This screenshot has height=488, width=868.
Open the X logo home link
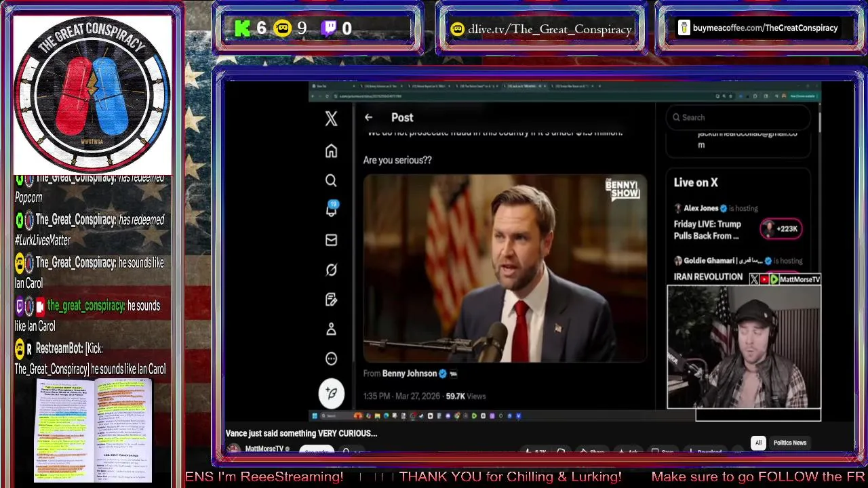pos(331,119)
